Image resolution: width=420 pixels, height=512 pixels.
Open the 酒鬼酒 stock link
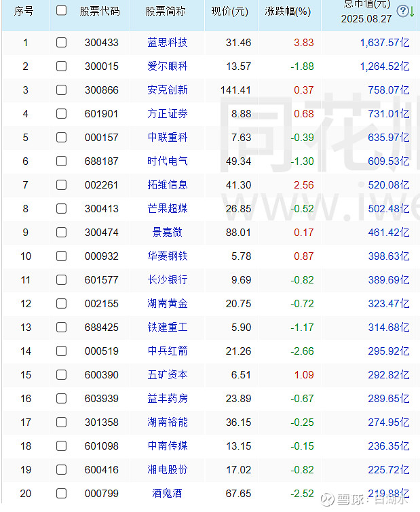coord(167,494)
